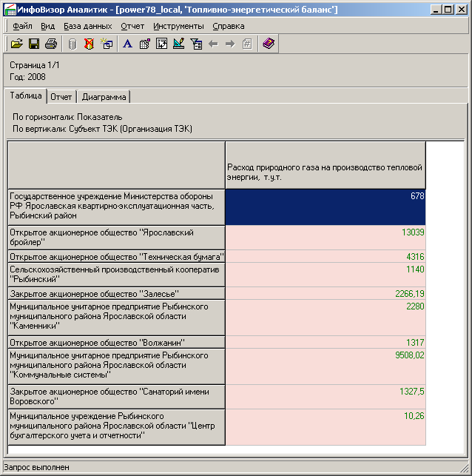This screenshot has height=476, width=472.
Task: Open the База данных menu
Action: click(x=87, y=27)
